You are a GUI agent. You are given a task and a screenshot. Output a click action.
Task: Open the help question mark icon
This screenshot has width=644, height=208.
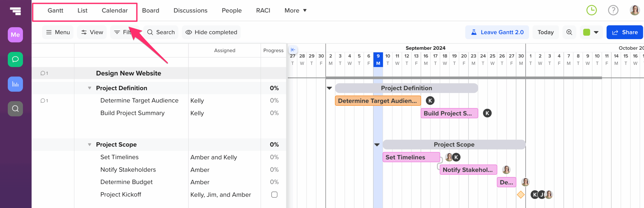(613, 10)
